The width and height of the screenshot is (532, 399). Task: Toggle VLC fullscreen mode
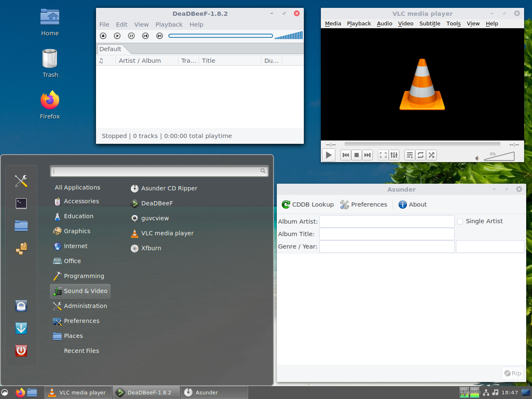point(383,155)
